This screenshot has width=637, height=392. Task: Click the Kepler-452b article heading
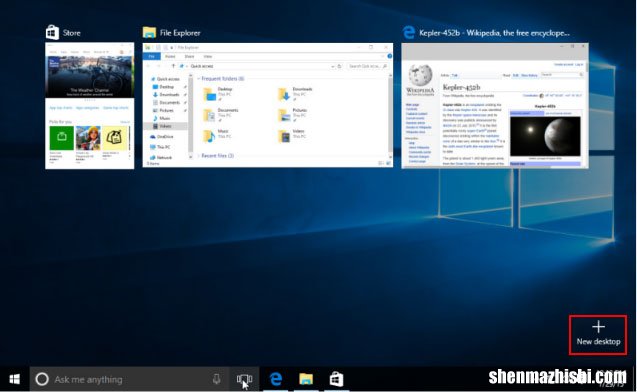tap(462, 87)
